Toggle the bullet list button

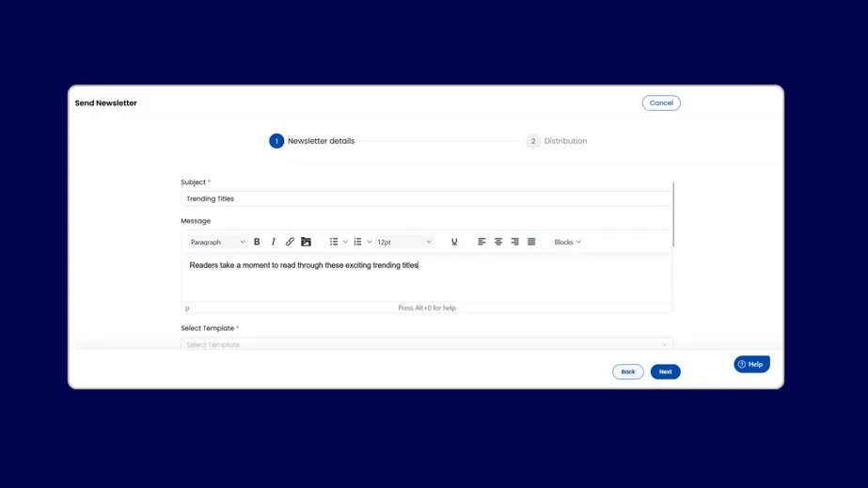[334, 242]
